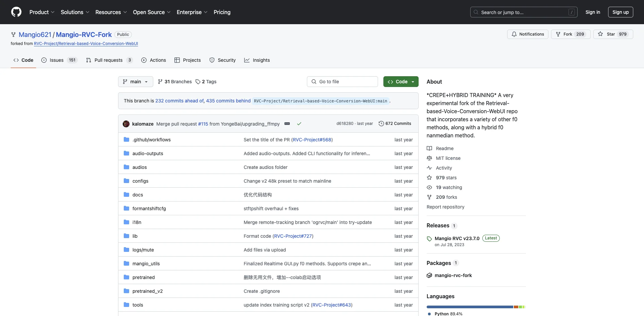Screen dimensions: 644x316
Task: Click the Python segment of the languages bar
Action: click(470, 307)
